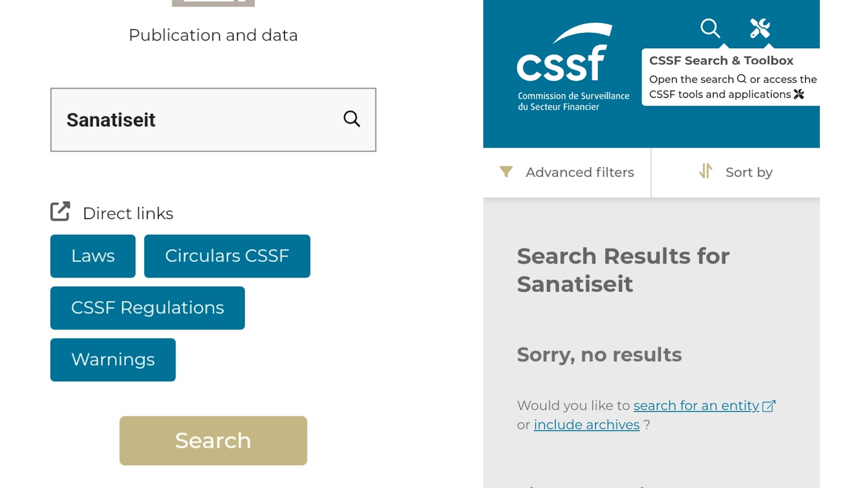
Task: Click the include archives link
Action: [586, 425]
